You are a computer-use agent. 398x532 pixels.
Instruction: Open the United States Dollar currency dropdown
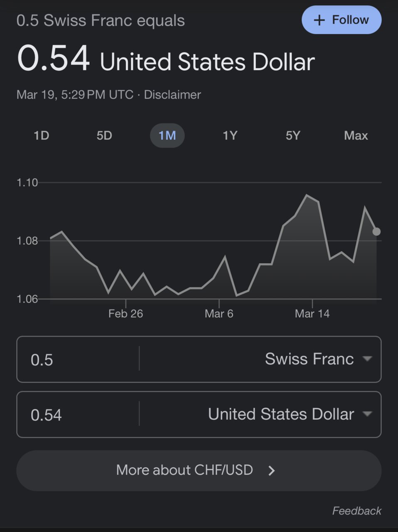coord(290,414)
